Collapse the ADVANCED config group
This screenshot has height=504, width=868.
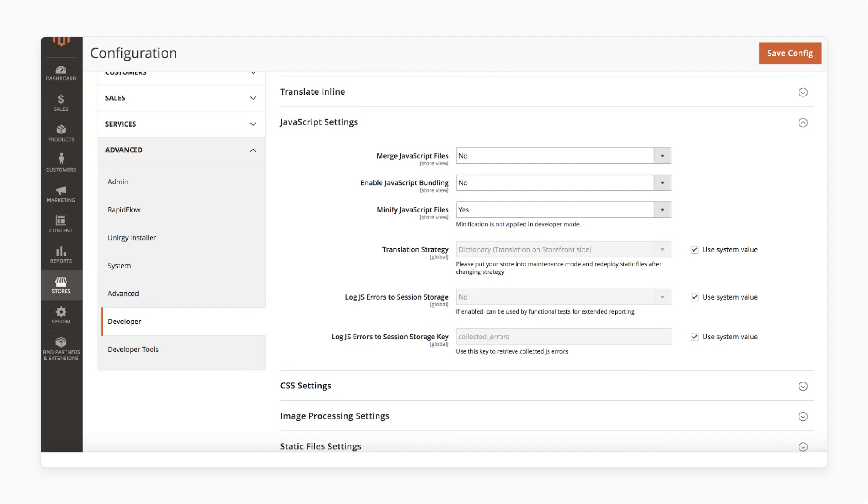coord(182,150)
